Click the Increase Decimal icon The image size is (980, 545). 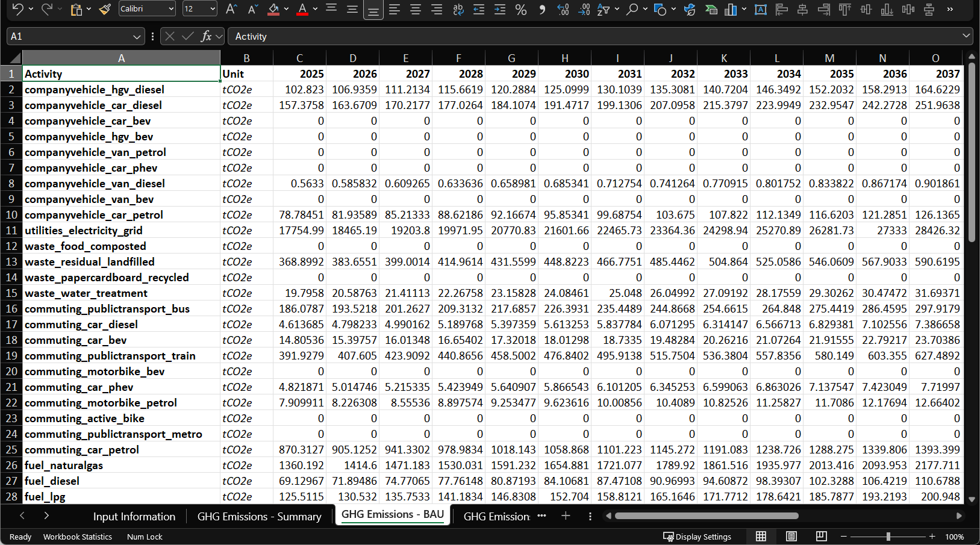pos(563,9)
